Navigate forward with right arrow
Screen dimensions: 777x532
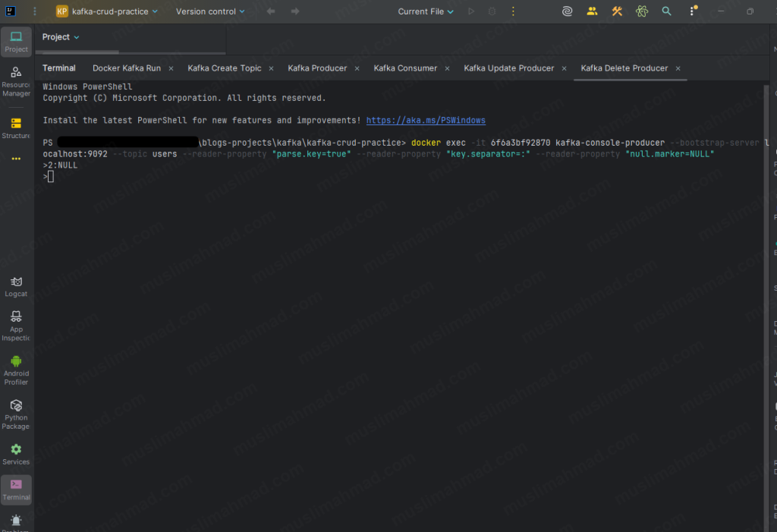(295, 11)
